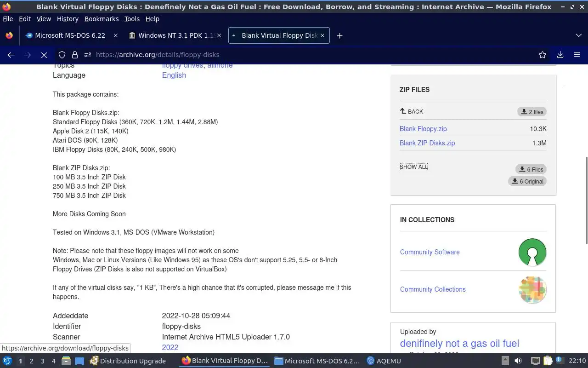Switch to Windows NT 3.1 PDK tab
This screenshot has height=368, width=588.
175,35
